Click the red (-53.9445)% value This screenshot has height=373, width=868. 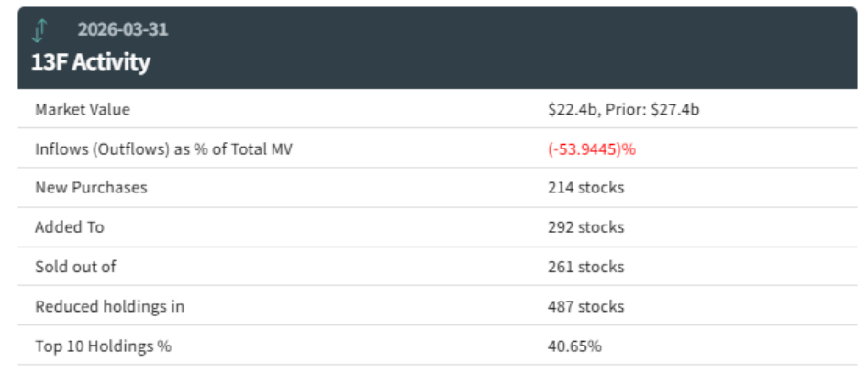pos(592,149)
